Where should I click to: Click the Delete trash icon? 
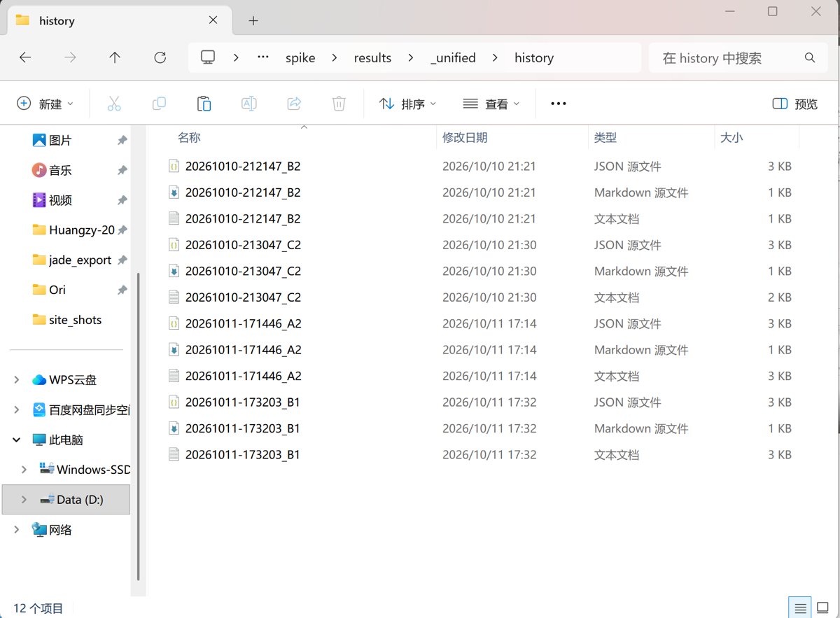pyautogui.click(x=339, y=104)
